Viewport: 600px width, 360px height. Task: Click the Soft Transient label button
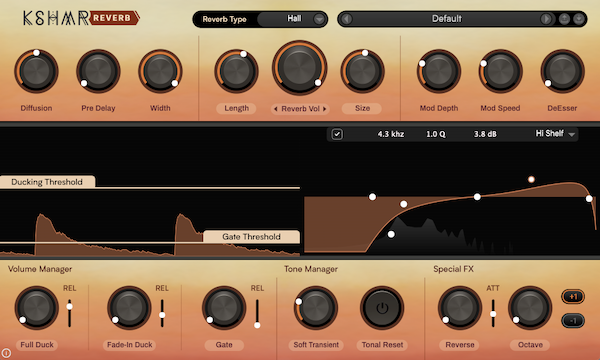click(x=316, y=345)
